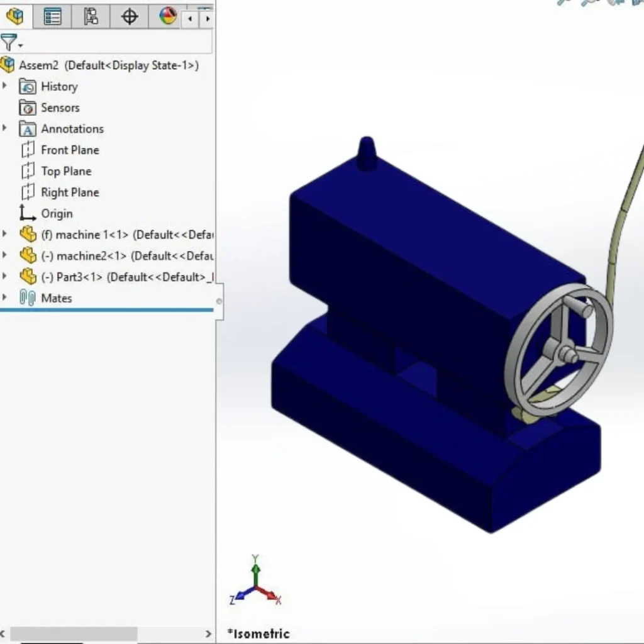The image size is (644, 644).
Task: Switch to the PropertyManager tab
Action: pyautogui.click(x=52, y=17)
